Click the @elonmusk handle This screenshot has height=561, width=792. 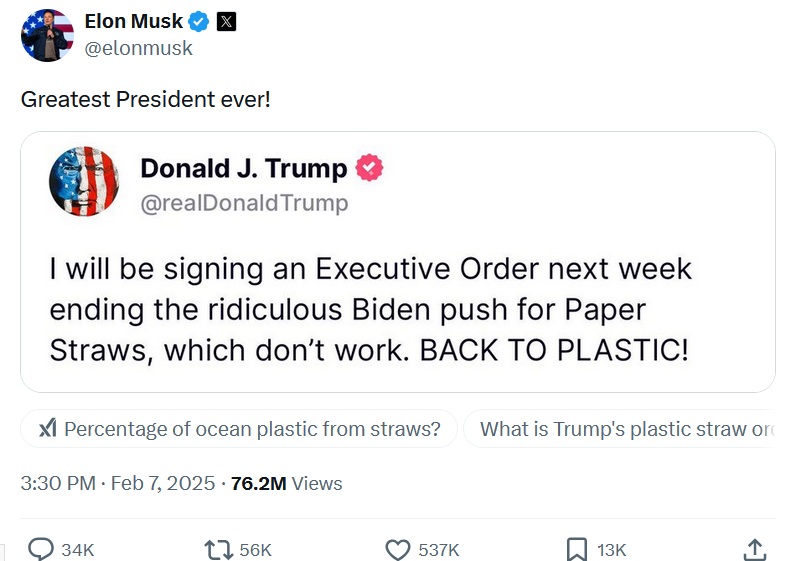pos(138,47)
